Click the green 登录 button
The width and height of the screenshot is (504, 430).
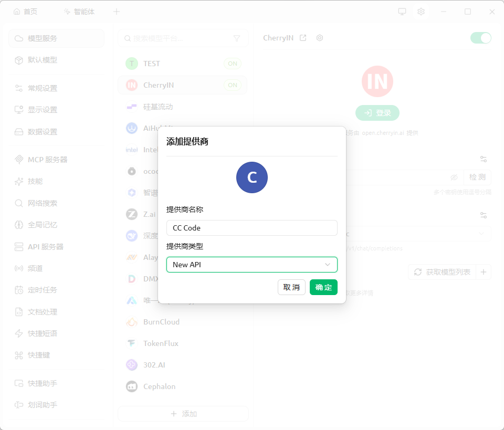(377, 113)
